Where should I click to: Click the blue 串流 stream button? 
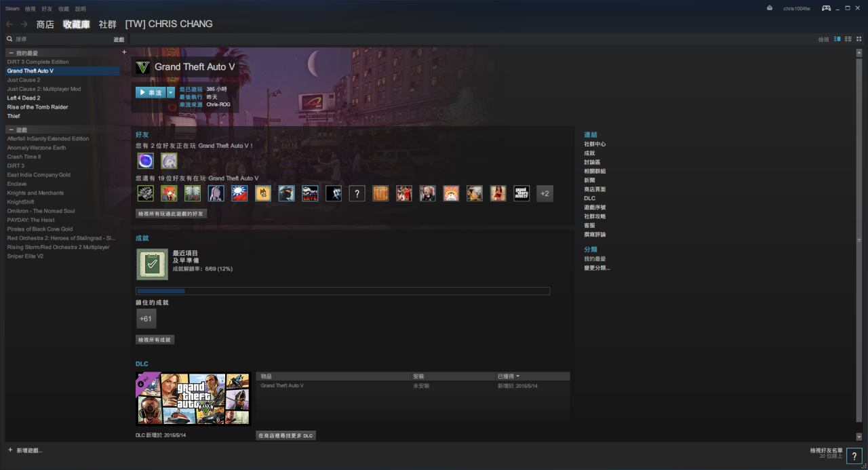pyautogui.click(x=151, y=92)
